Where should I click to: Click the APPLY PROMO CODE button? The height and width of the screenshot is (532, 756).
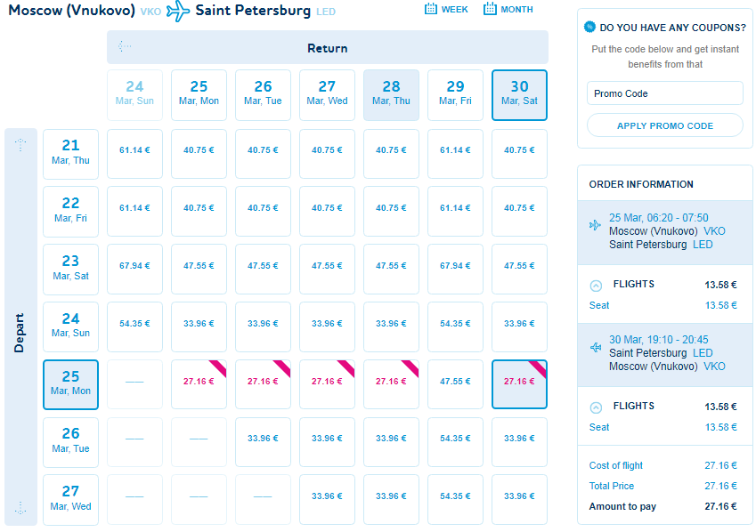click(665, 125)
